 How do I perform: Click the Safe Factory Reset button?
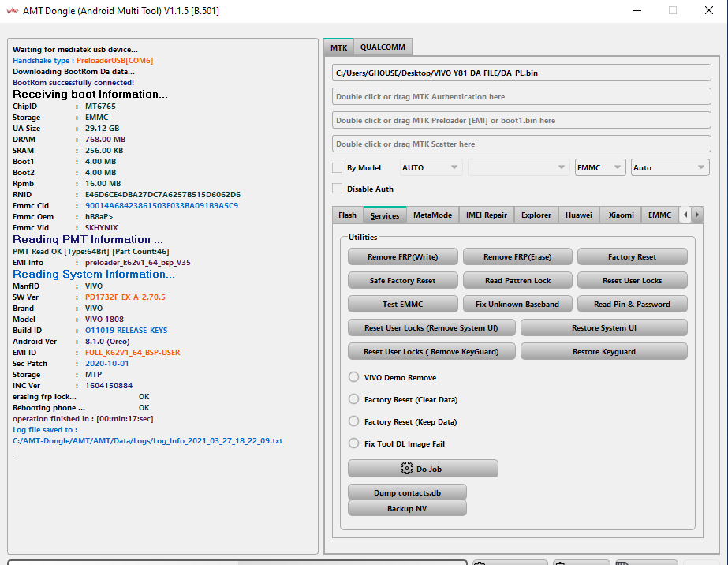coord(402,281)
